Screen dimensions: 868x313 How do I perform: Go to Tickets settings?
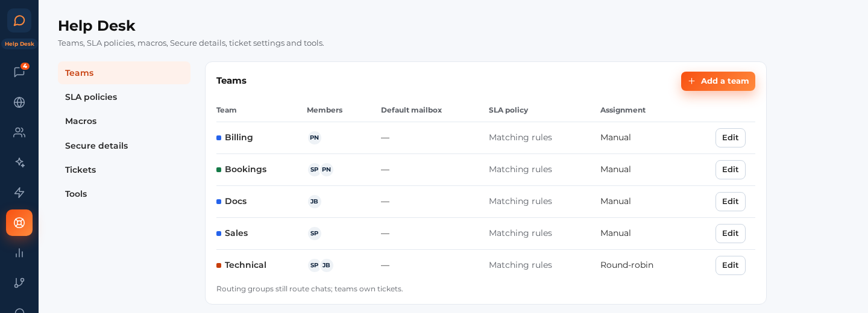(124, 170)
